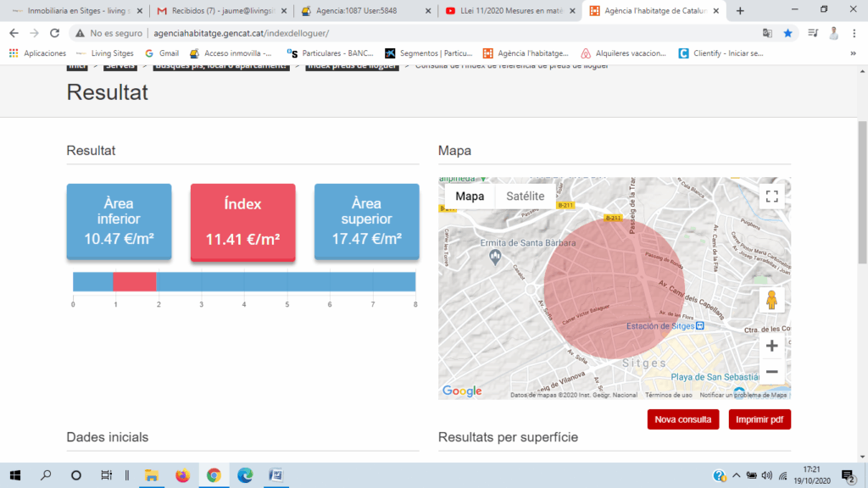
Task: Open the translate page icon
Action: pos(767,33)
